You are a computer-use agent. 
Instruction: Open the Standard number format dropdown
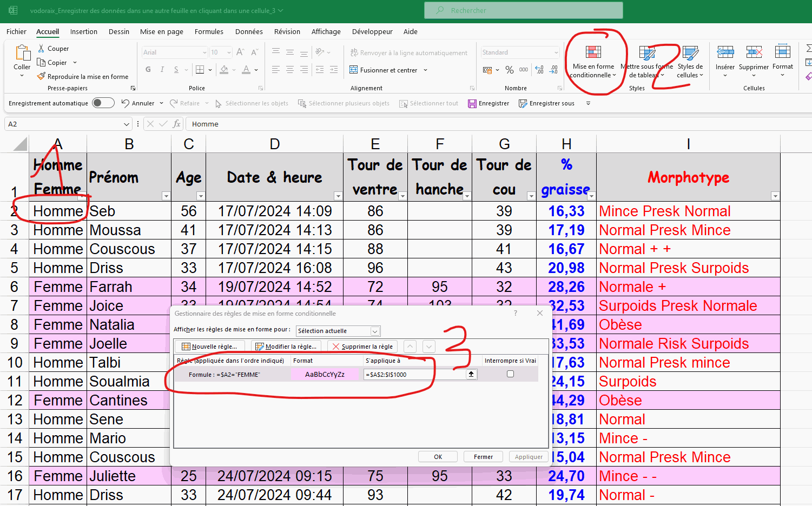point(556,52)
